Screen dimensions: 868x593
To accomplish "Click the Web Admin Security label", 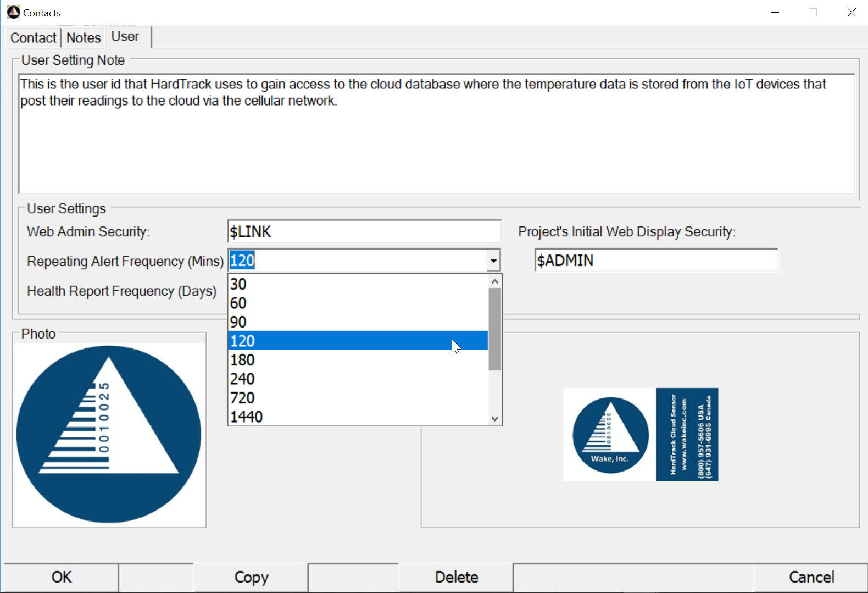I will click(x=88, y=231).
